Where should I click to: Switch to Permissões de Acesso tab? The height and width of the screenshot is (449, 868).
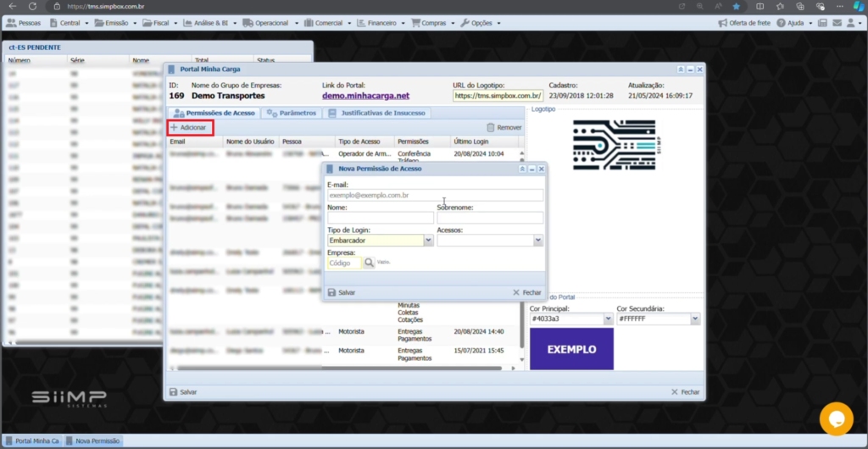click(214, 113)
